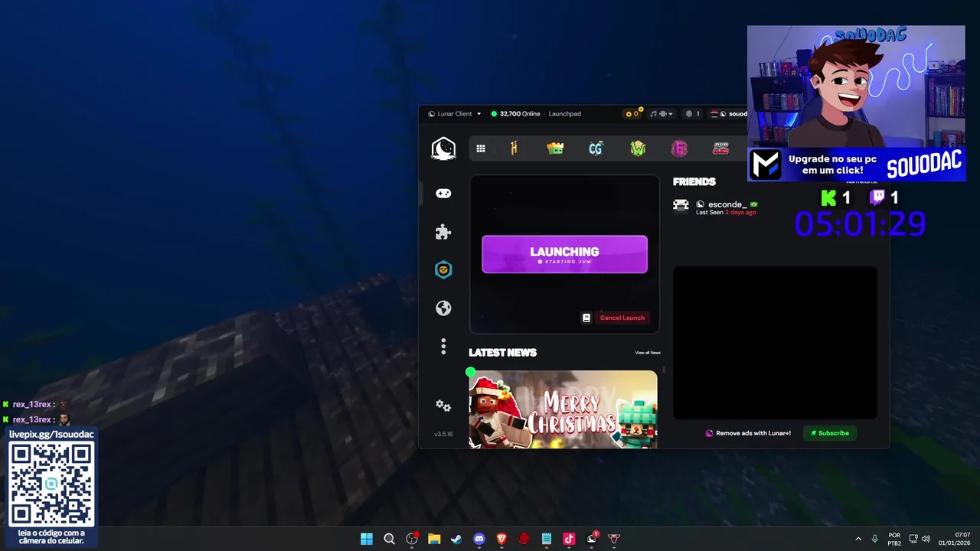Select the CG server icon
The width and height of the screenshot is (980, 551).
click(x=596, y=148)
